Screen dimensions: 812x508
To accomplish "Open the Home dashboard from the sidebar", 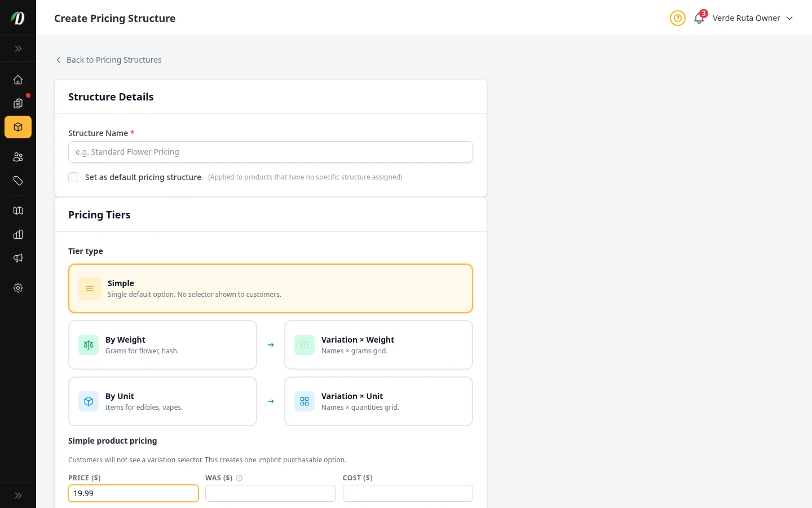I will [18, 80].
